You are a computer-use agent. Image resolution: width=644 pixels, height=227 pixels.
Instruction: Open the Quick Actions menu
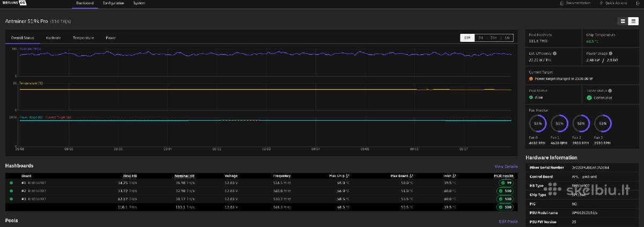pos(613,3)
